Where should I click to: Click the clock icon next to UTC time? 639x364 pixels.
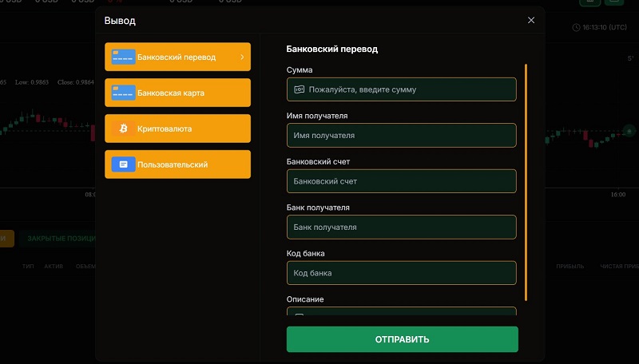click(x=576, y=28)
